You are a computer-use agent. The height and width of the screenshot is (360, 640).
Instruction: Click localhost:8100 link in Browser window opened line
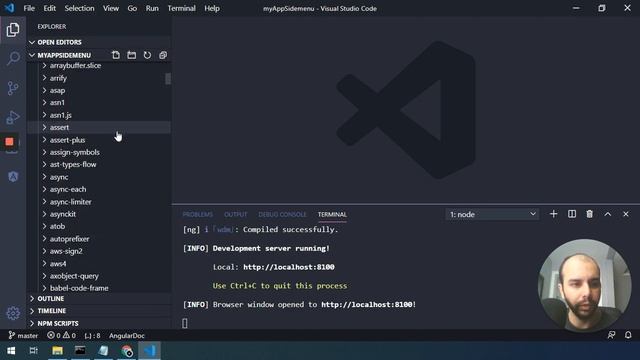coord(367,304)
